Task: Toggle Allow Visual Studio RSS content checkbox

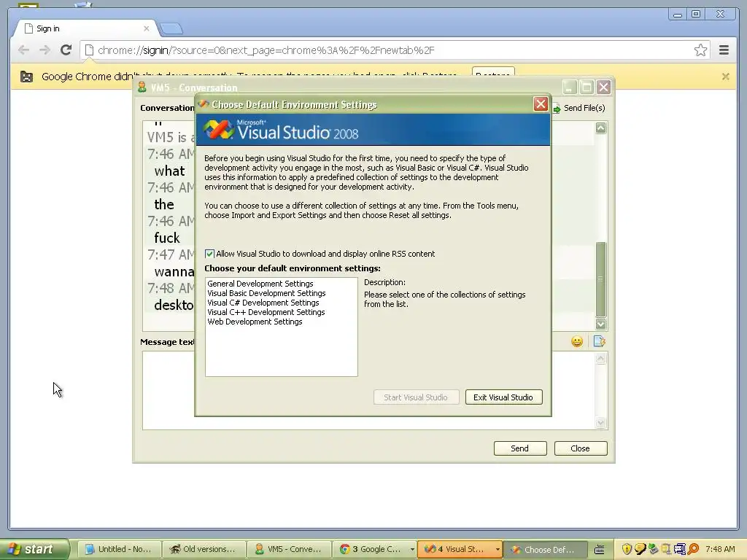Action: (209, 254)
